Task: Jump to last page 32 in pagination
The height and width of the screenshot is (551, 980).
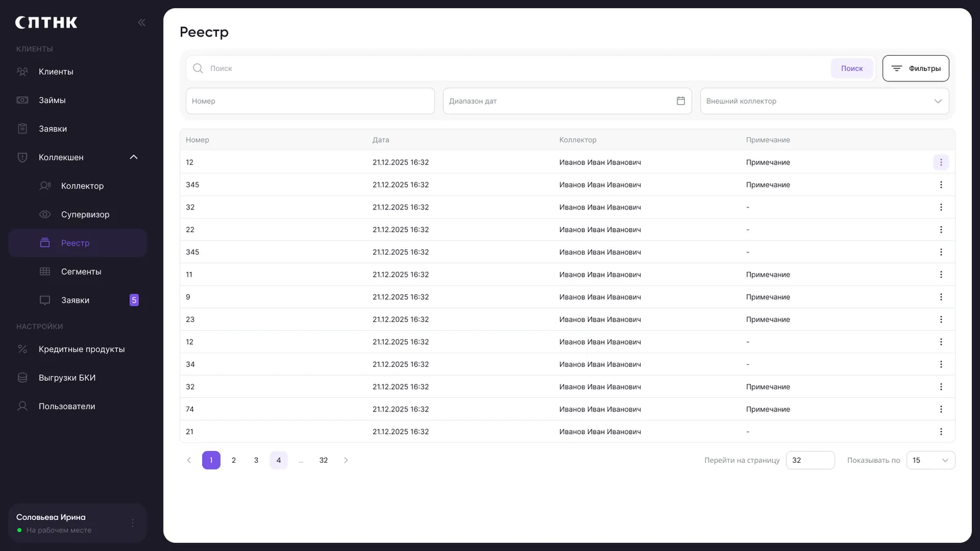Action: [323, 460]
